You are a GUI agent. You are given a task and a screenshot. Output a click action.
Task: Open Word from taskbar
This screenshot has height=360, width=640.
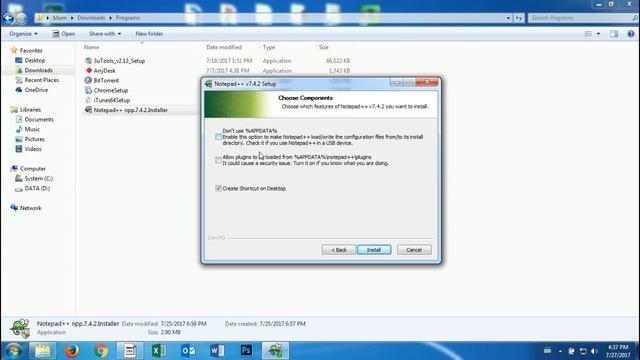point(217,351)
